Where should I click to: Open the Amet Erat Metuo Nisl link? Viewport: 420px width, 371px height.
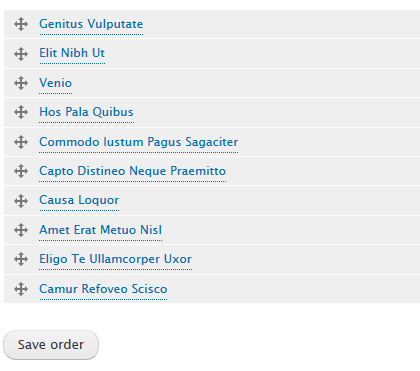pos(101,230)
